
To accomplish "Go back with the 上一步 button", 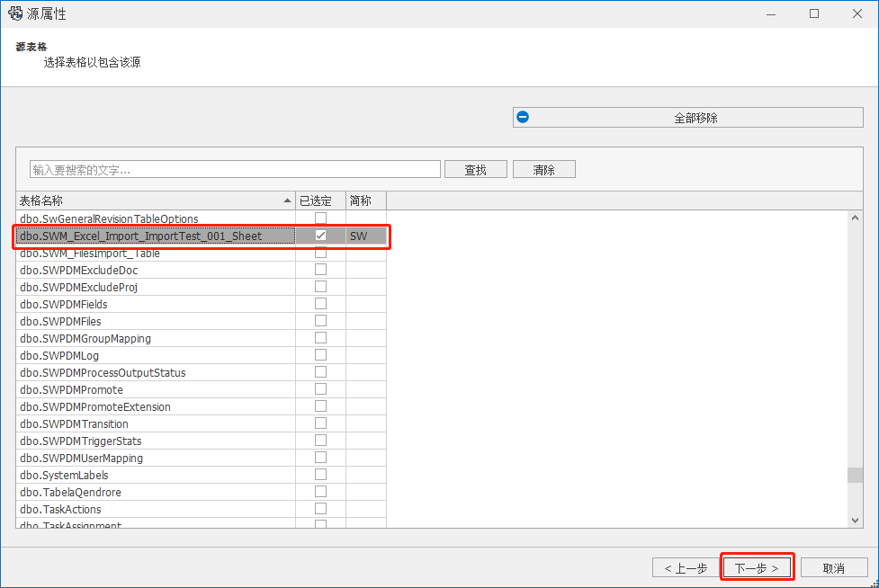I will click(x=686, y=568).
